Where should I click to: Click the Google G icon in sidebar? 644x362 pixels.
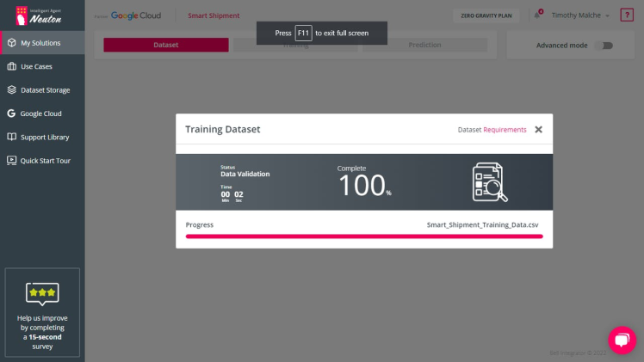pyautogui.click(x=11, y=114)
